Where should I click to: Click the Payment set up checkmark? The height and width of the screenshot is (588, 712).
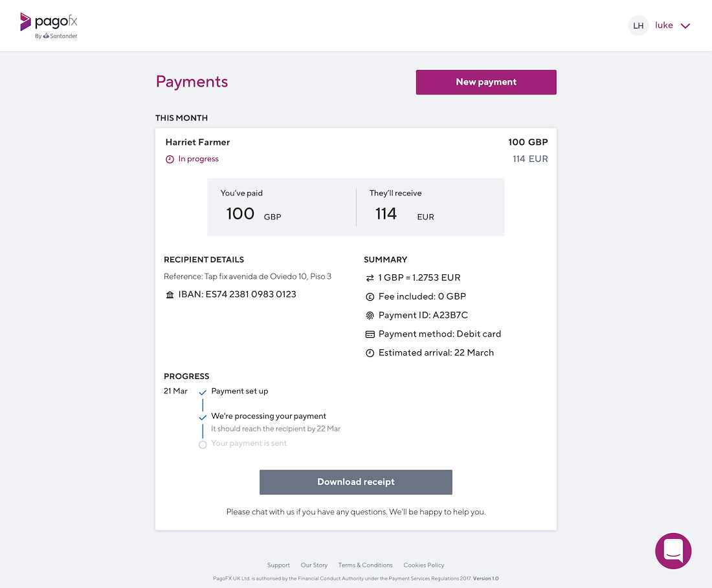tap(203, 392)
